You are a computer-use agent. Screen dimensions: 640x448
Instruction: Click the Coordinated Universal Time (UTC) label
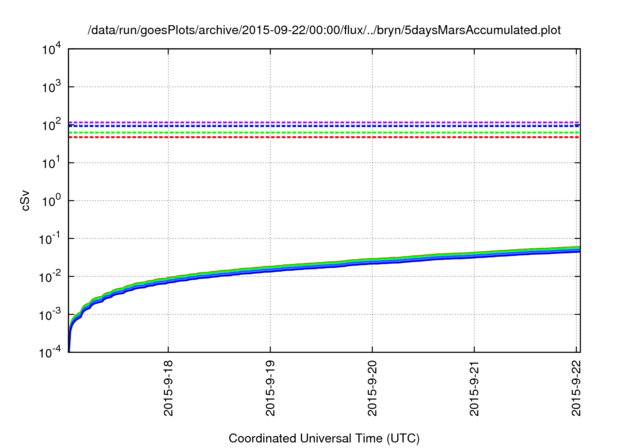tap(324, 438)
